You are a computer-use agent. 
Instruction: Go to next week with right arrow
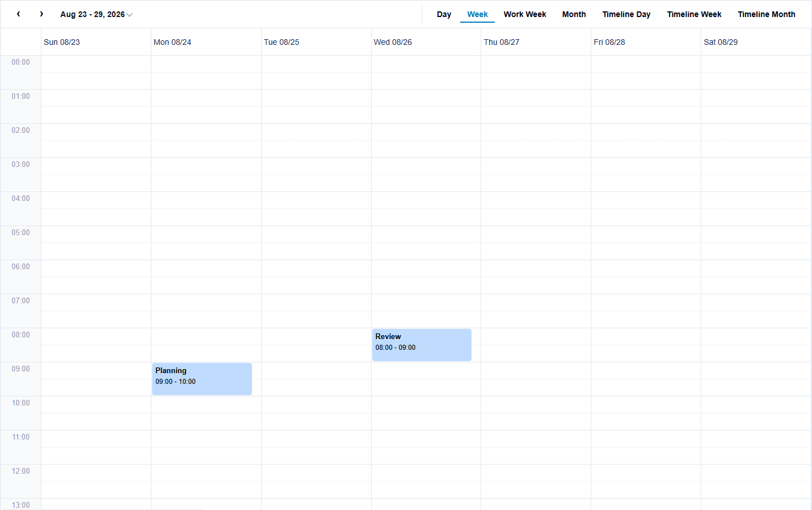tap(41, 14)
